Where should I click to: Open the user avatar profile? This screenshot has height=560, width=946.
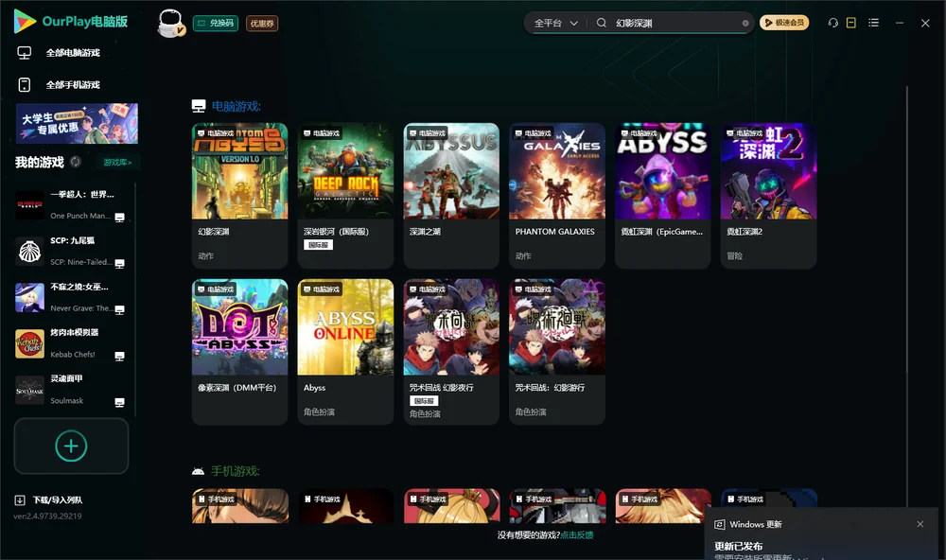coord(170,23)
